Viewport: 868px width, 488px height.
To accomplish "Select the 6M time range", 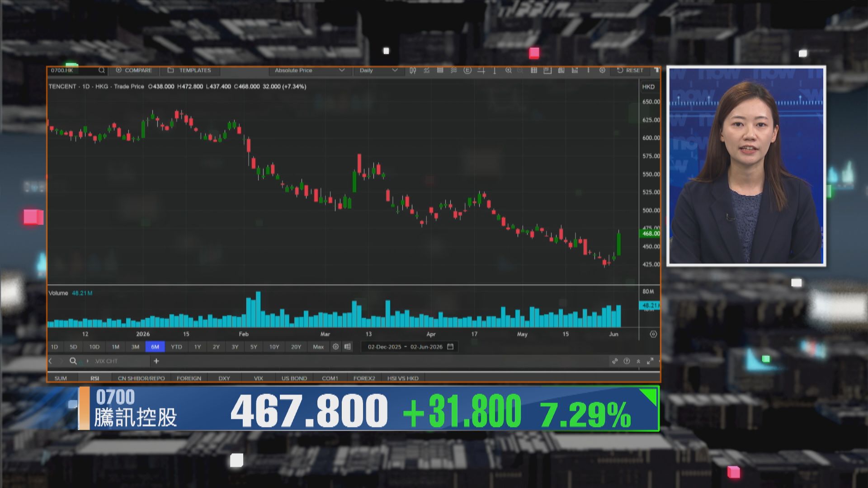I will coord(155,347).
